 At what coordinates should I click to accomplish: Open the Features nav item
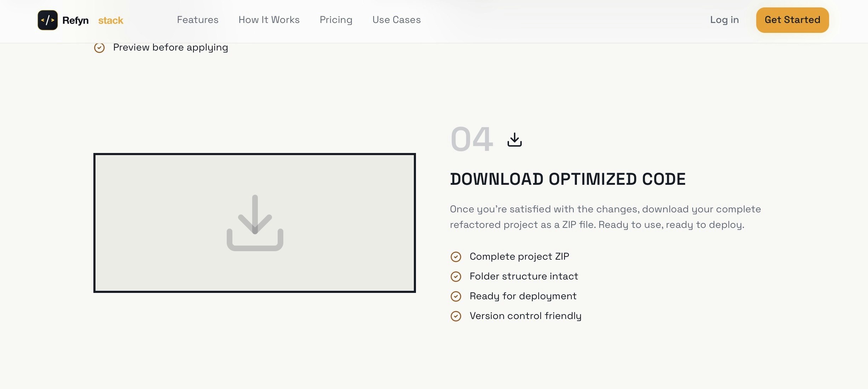197,20
